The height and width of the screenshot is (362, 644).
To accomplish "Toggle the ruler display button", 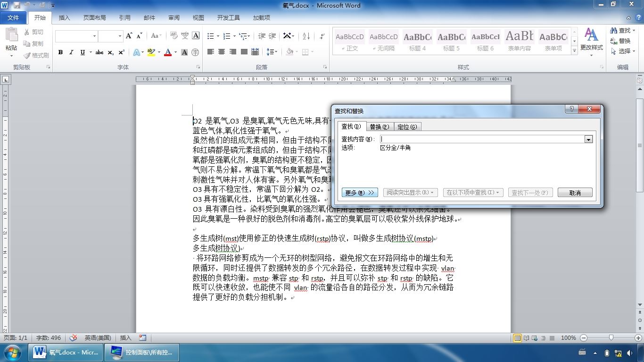I will [x=640, y=81].
